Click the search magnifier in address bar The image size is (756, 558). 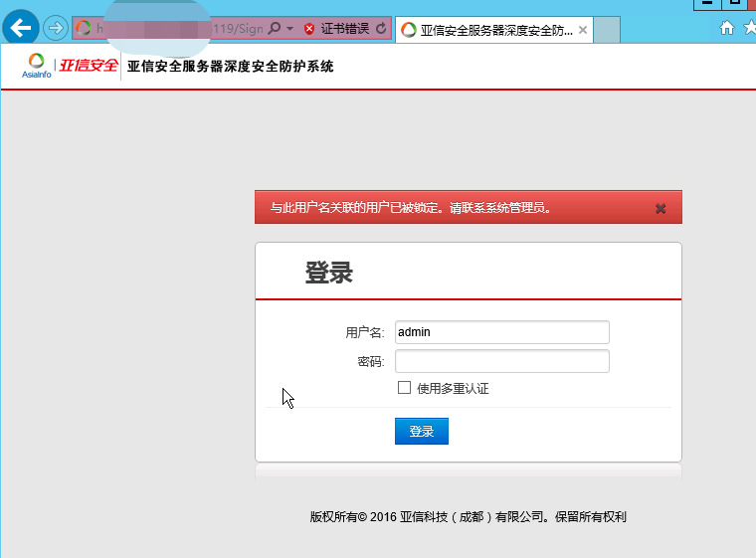(x=274, y=29)
